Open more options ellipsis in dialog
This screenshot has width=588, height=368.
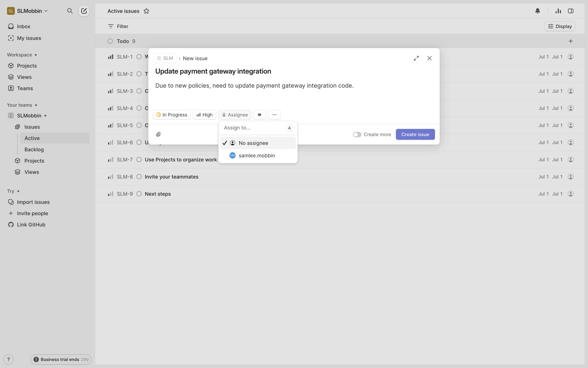coord(274,115)
